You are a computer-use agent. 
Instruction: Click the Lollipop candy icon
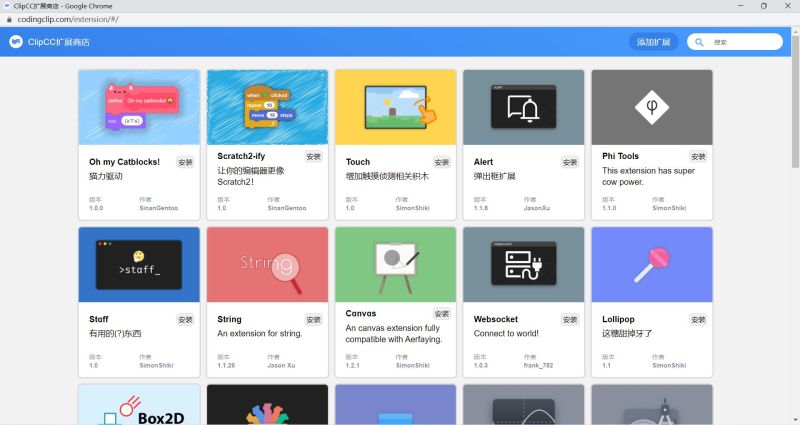point(651,264)
